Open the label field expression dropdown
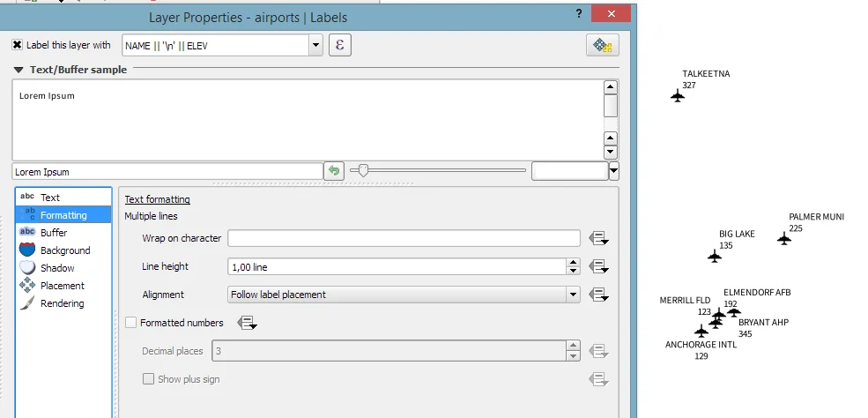Screen dimensions: 868x418 point(315,45)
